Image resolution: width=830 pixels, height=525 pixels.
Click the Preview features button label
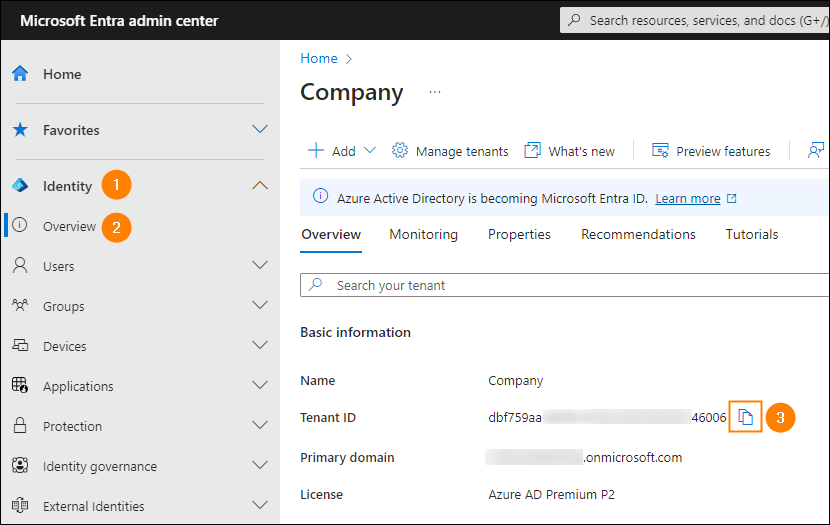pos(723,151)
